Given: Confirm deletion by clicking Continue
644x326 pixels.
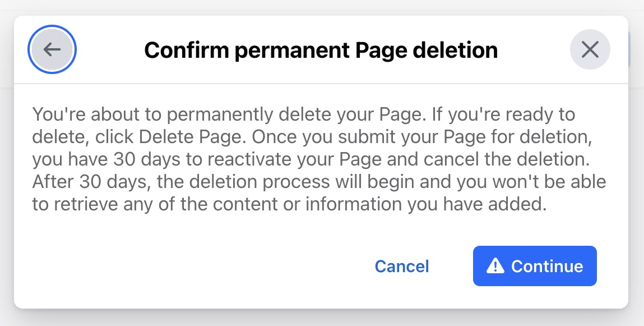Looking at the screenshot, I should click(535, 266).
